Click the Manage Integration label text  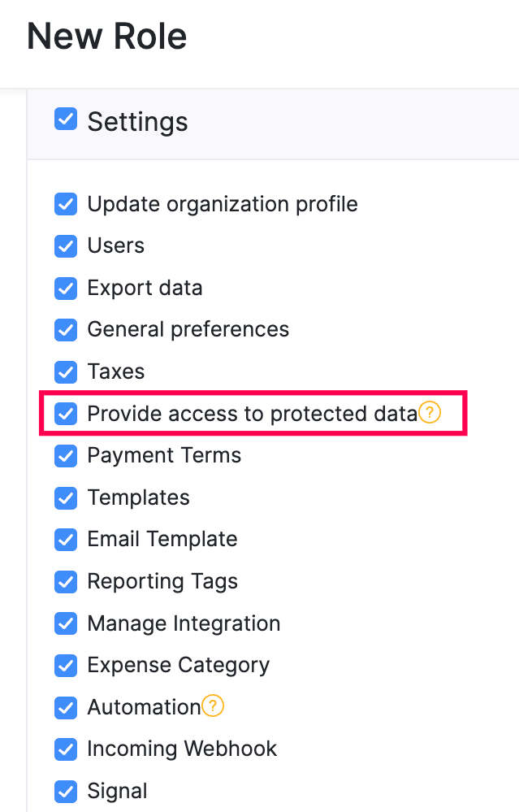coord(184,623)
